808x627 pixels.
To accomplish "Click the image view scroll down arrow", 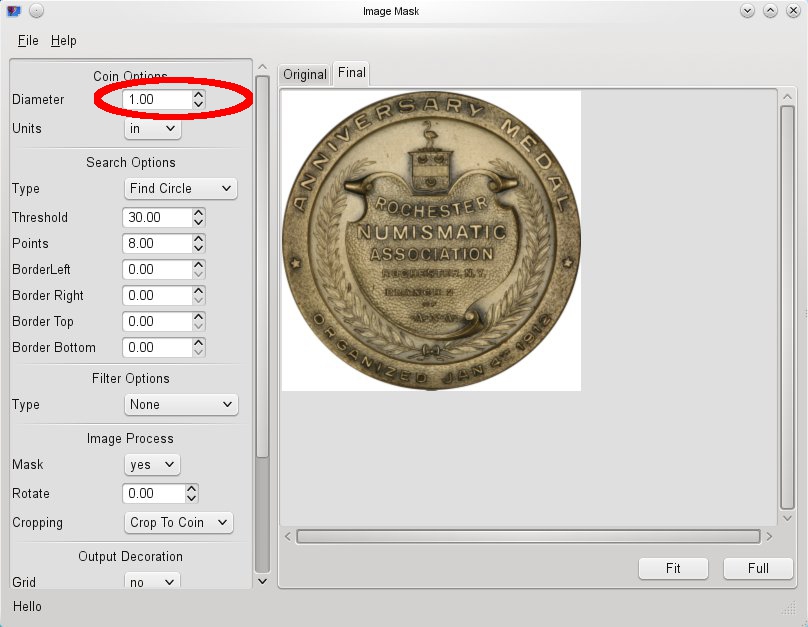I will tap(787, 518).
